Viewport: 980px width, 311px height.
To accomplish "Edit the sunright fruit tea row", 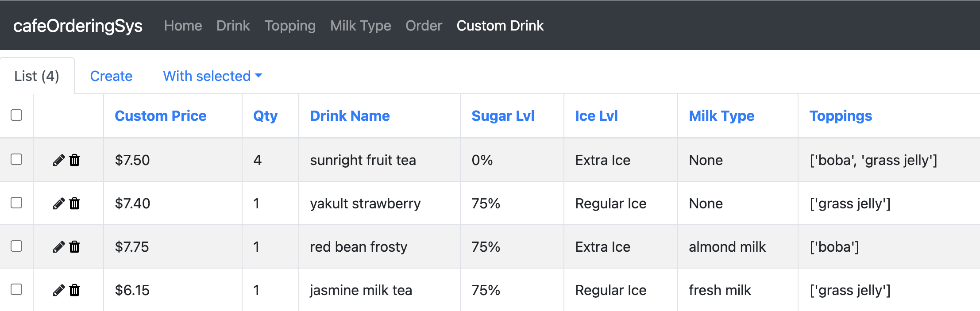I will point(58,160).
